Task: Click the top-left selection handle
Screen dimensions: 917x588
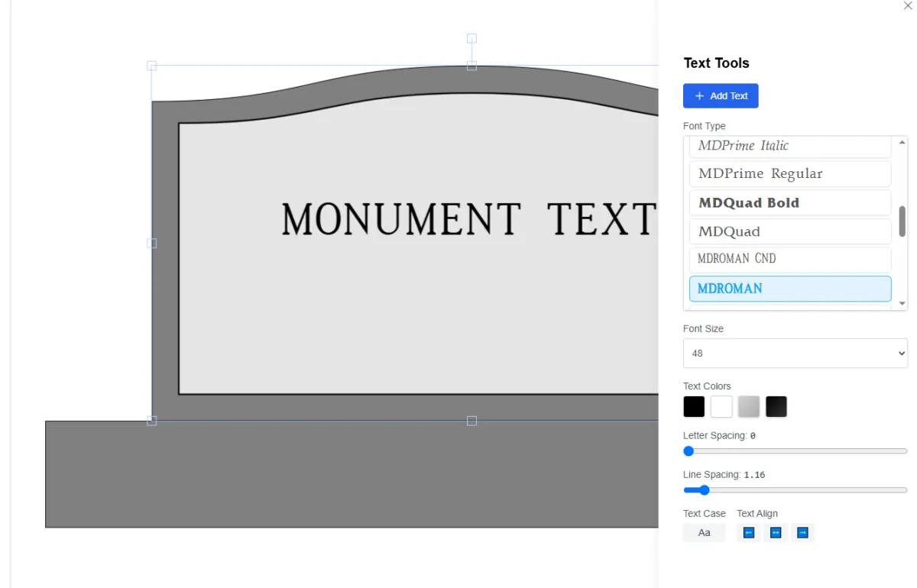Action: [151, 66]
